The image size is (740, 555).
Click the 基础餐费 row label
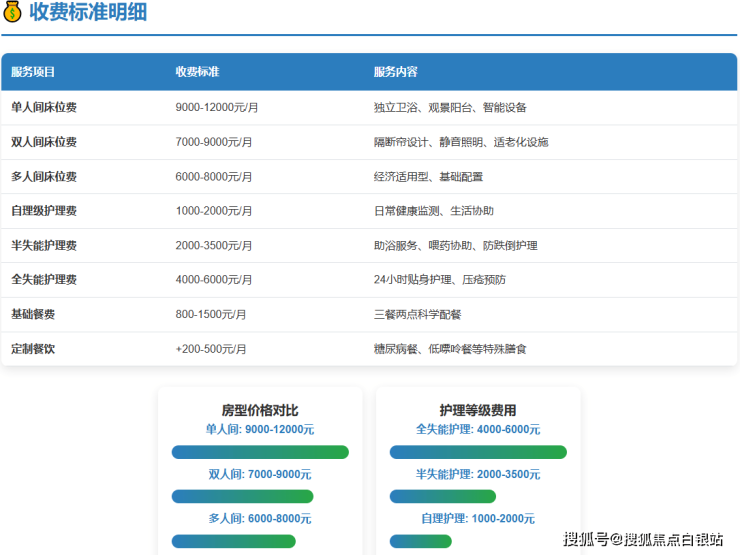point(33,314)
